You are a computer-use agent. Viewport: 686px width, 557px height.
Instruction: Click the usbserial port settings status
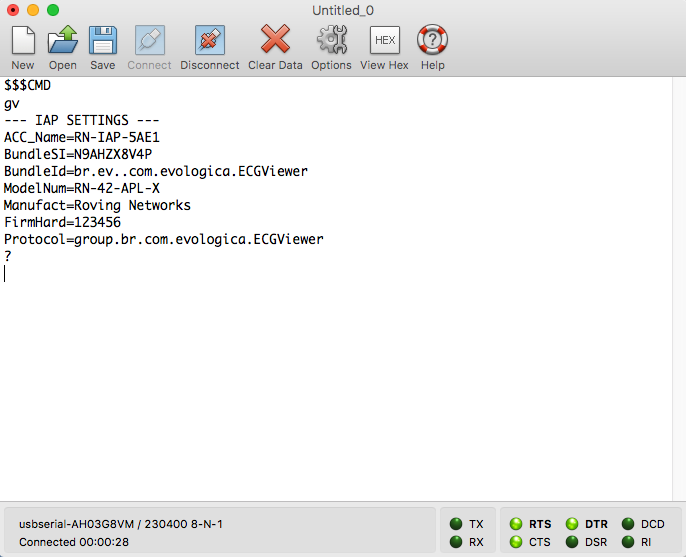coord(120,524)
